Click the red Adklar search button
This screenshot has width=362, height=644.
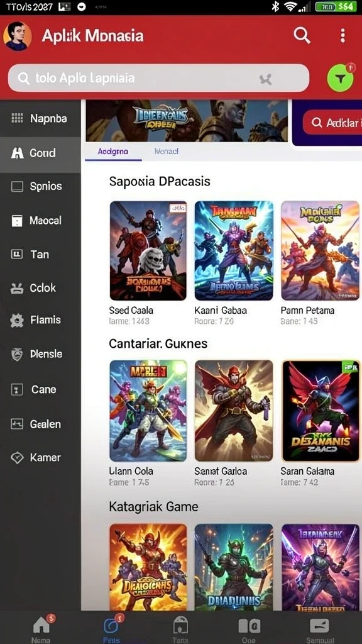pyautogui.click(x=332, y=123)
